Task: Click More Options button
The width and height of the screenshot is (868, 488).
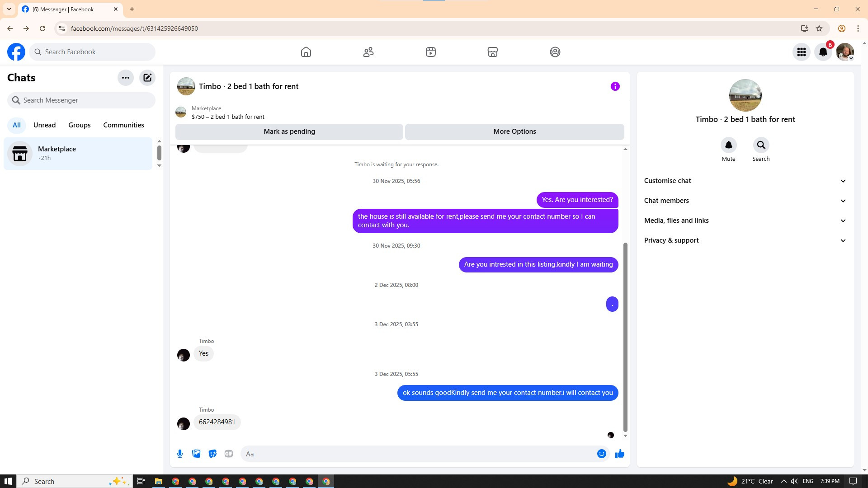Action: coord(514,131)
